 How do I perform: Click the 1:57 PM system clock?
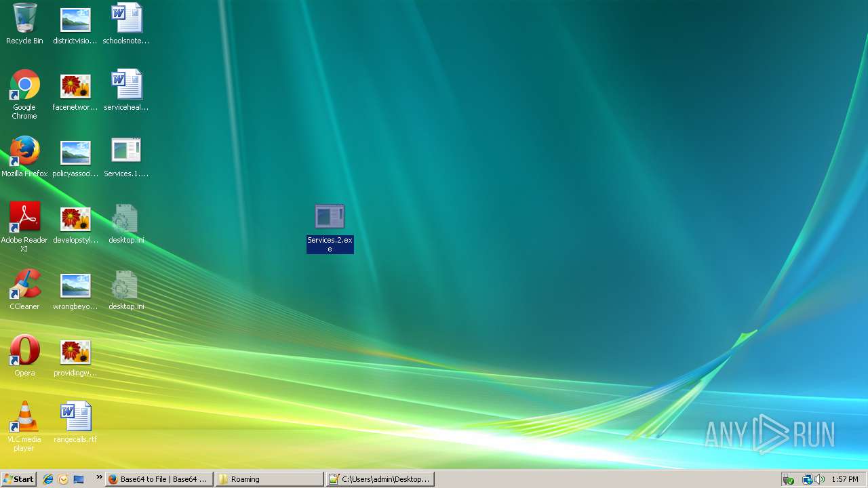(x=845, y=479)
